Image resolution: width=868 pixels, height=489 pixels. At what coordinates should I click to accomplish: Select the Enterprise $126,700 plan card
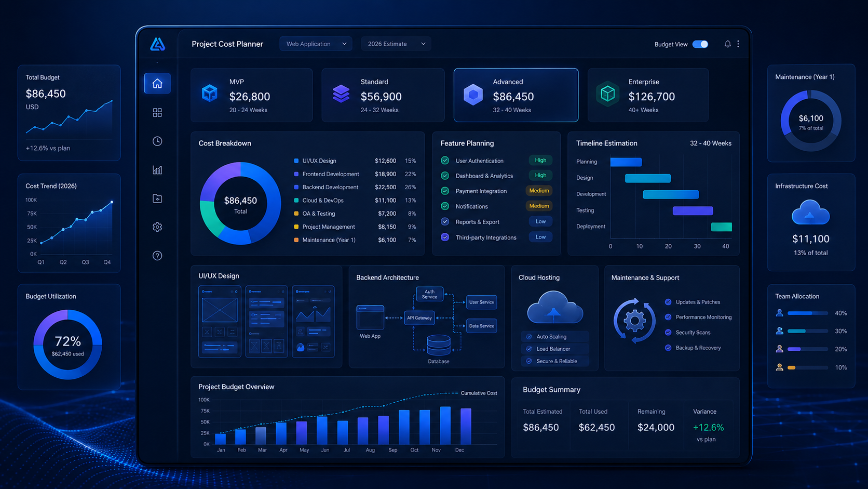pyautogui.click(x=648, y=95)
